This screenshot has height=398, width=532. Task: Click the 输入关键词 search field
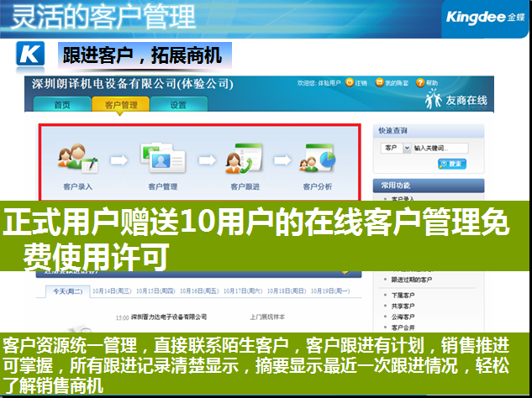click(440, 148)
